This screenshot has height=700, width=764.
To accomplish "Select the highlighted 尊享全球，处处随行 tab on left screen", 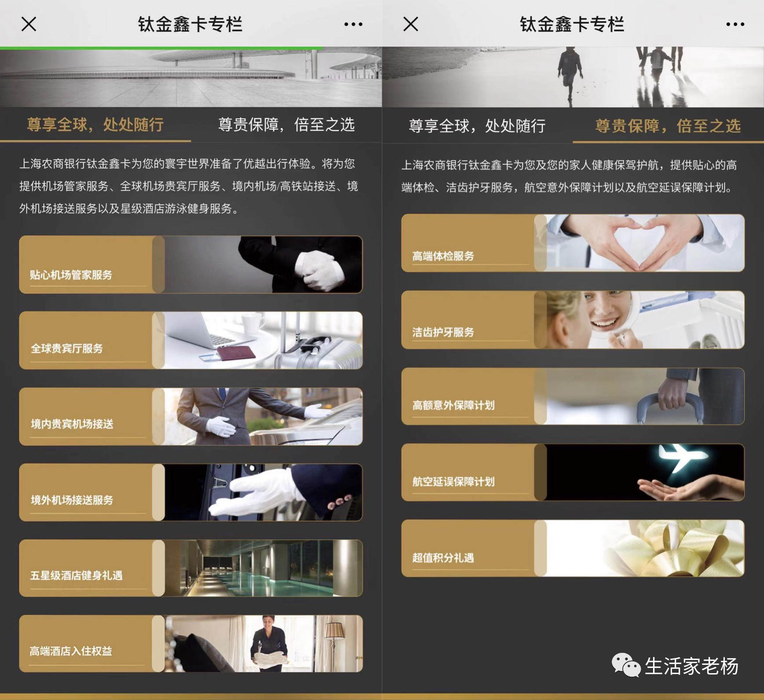I will pos(95,125).
